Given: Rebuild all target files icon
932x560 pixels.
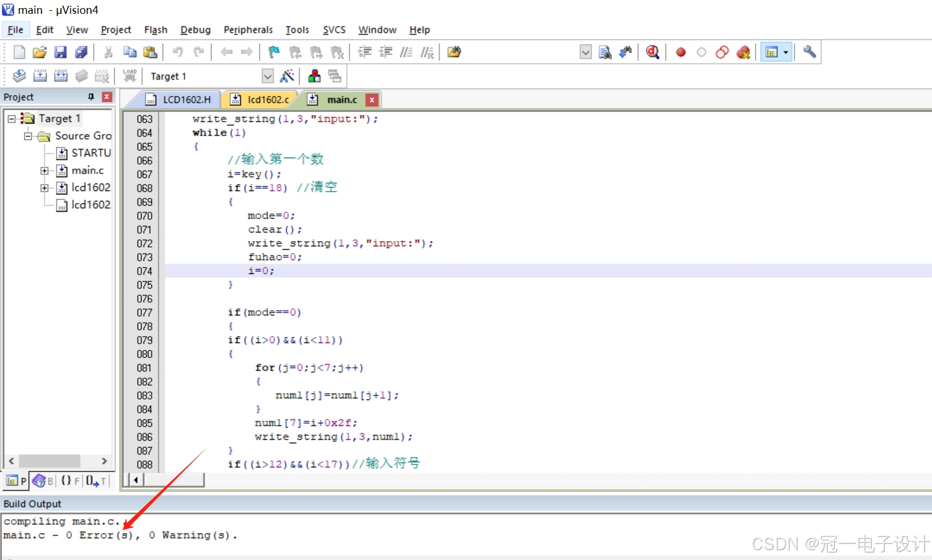Looking at the screenshot, I should pos(60,76).
